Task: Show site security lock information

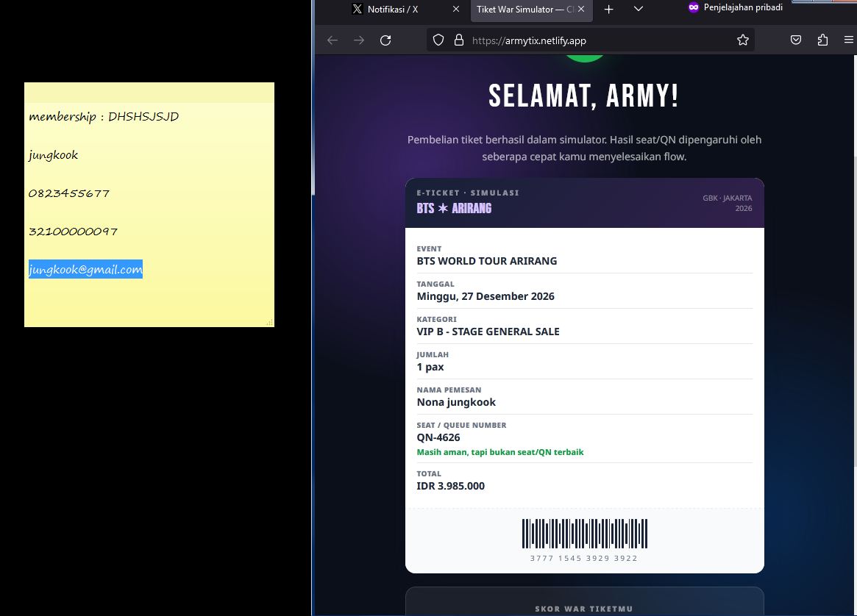Action: point(459,40)
